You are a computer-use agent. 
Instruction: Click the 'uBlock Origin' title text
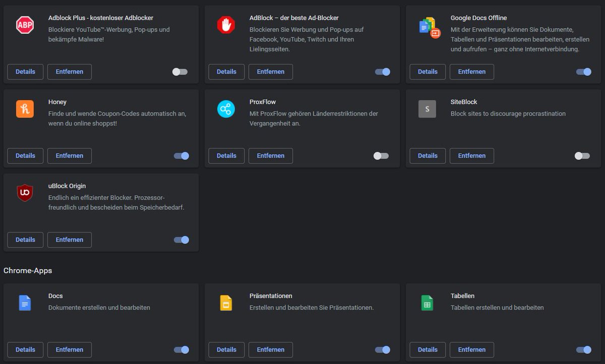coord(68,186)
